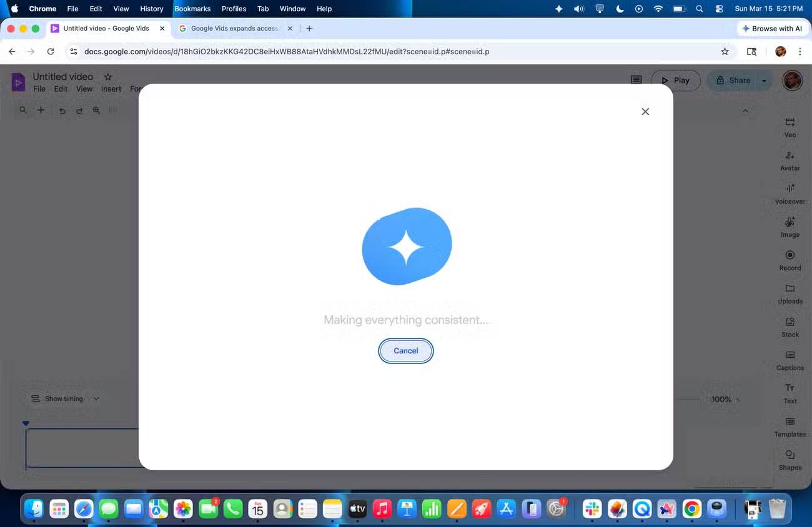Expand the Show timing dropdown chevron
The height and width of the screenshot is (527, 812).
[97, 398]
